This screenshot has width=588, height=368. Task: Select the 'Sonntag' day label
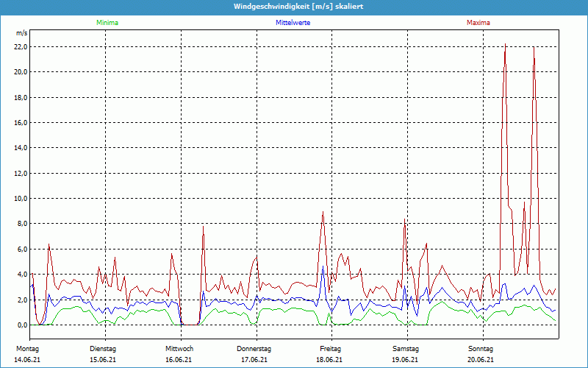coord(481,348)
